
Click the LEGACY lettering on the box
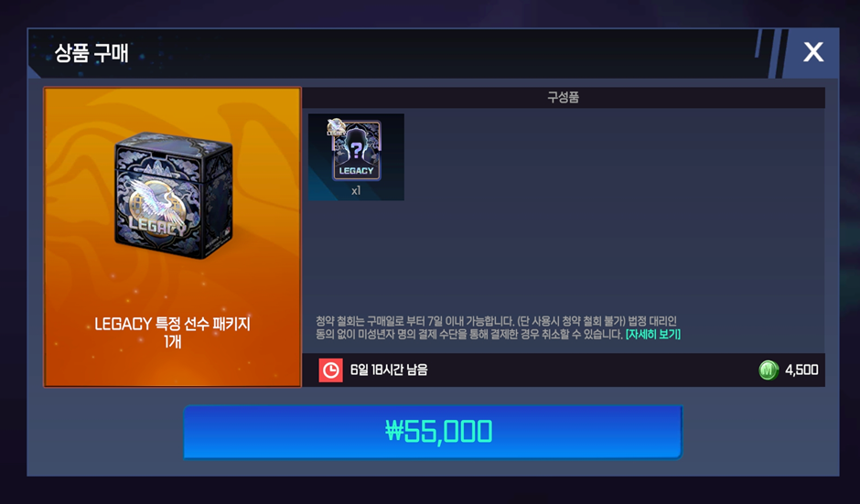(158, 225)
